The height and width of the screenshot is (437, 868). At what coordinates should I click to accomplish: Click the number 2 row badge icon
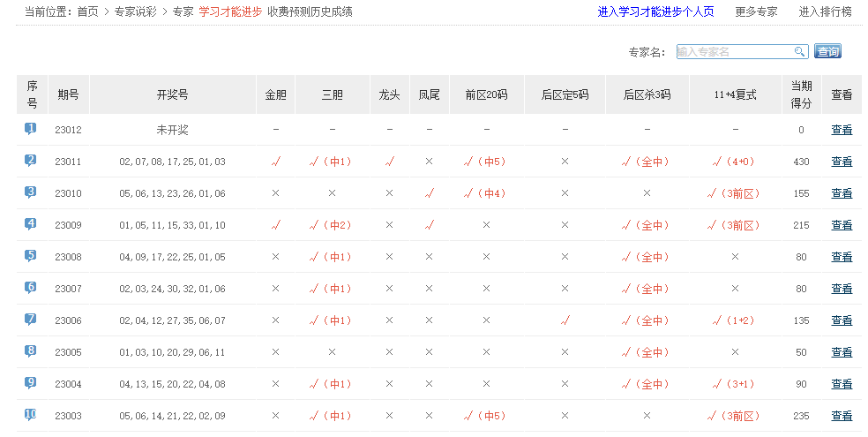point(31,161)
